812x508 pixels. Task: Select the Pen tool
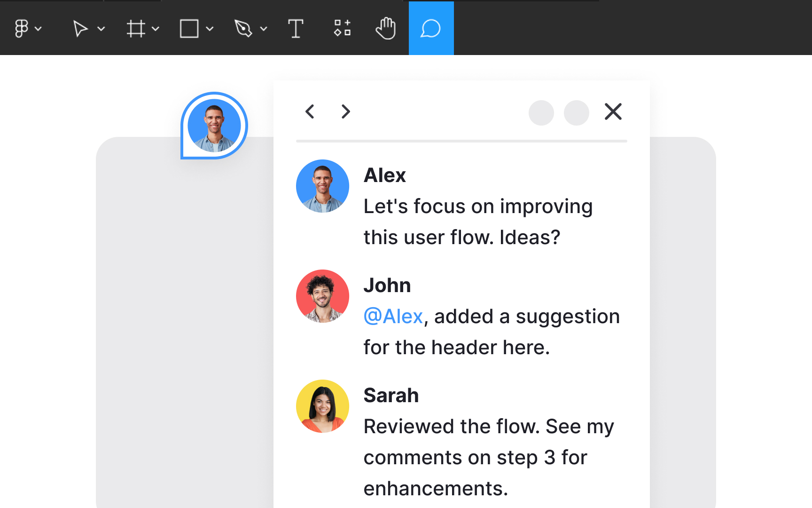pyautogui.click(x=243, y=28)
